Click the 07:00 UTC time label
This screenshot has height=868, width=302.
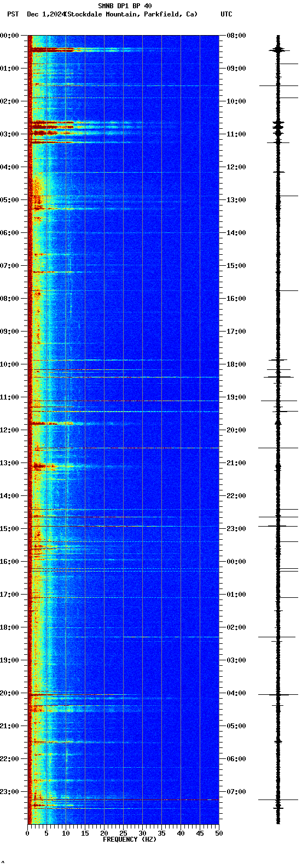236,792
